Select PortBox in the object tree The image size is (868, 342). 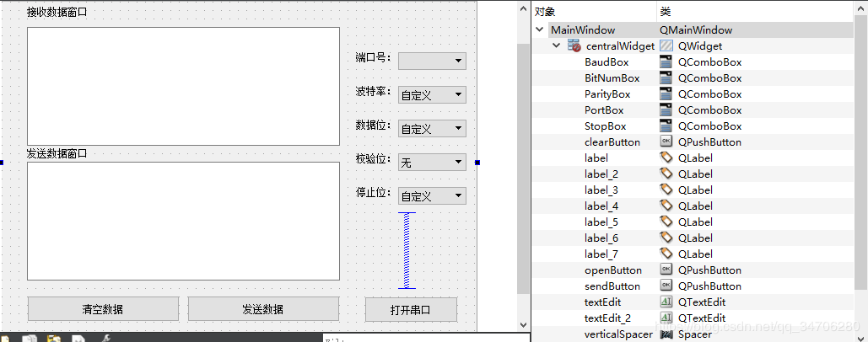pyautogui.click(x=604, y=110)
